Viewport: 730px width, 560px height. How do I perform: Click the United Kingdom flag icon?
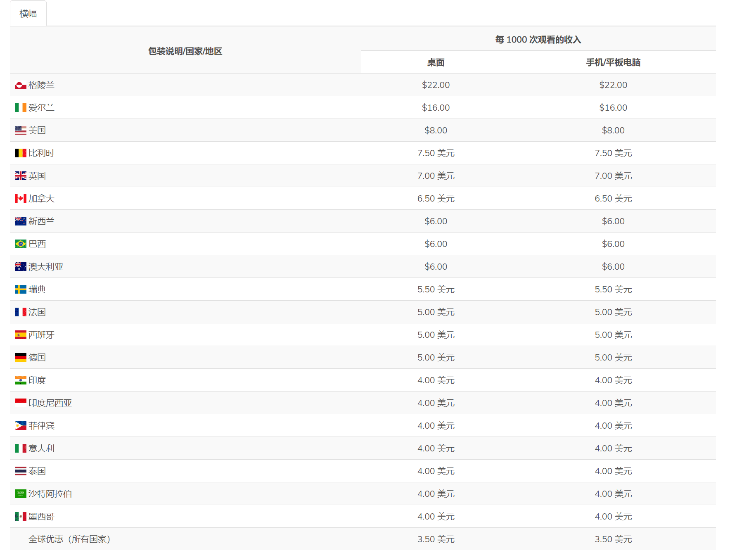click(19, 176)
